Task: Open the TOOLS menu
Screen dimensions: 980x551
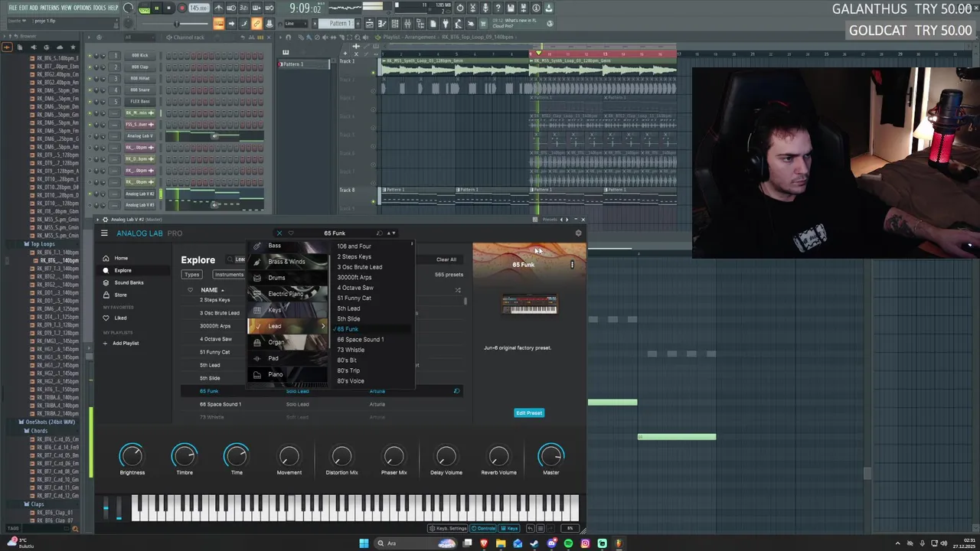Action: point(100,8)
